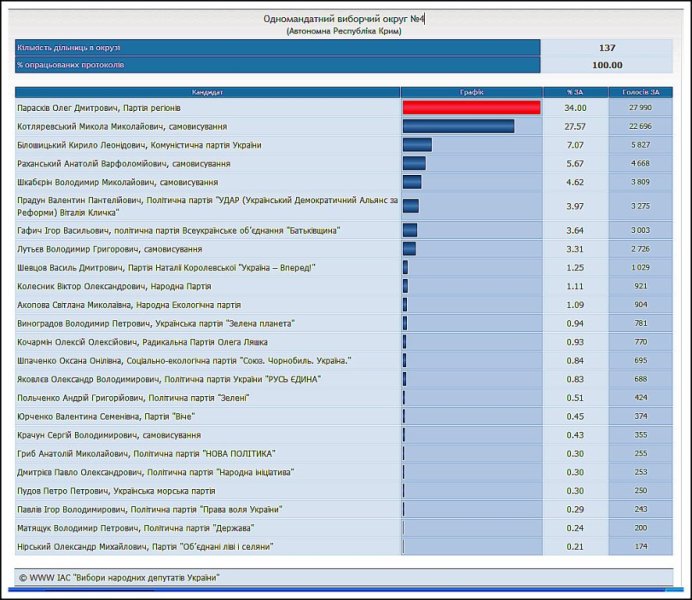The image size is (692, 600).
Task: Click the "Голосів ЗА" column header
Action: (x=640, y=92)
